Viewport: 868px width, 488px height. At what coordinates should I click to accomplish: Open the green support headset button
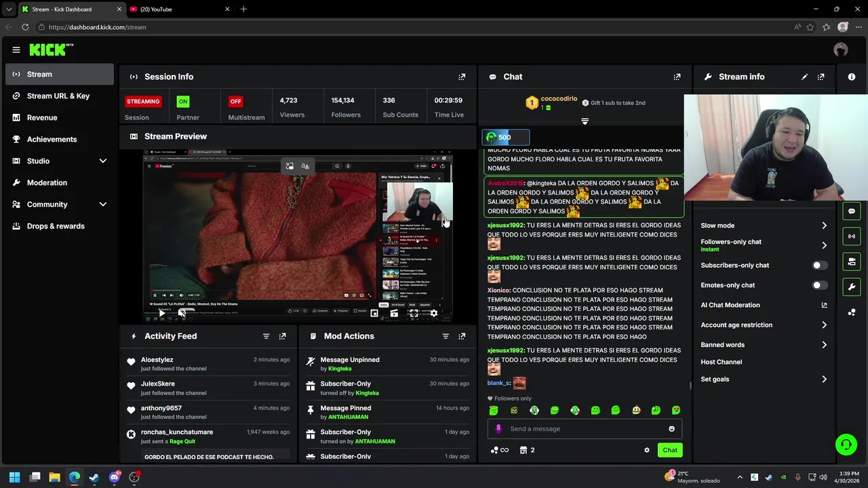click(x=846, y=445)
